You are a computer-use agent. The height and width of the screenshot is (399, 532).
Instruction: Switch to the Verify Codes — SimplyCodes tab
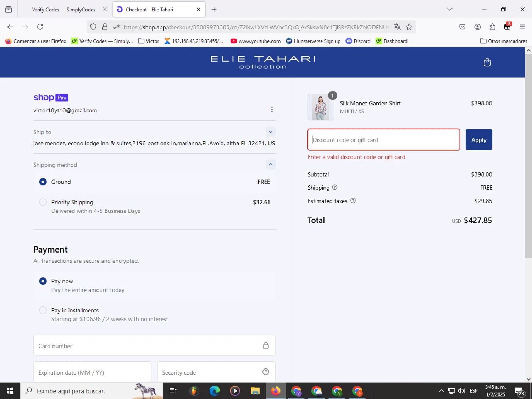click(x=63, y=10)
